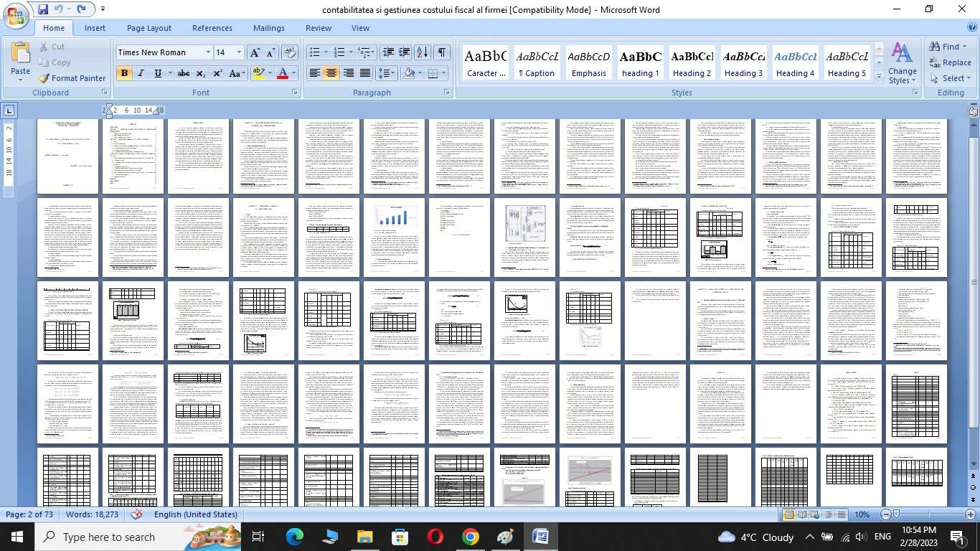Click the Clear Formatting icon
The height and width of the screenshot is (551, 980).
(x=290, y=52)
